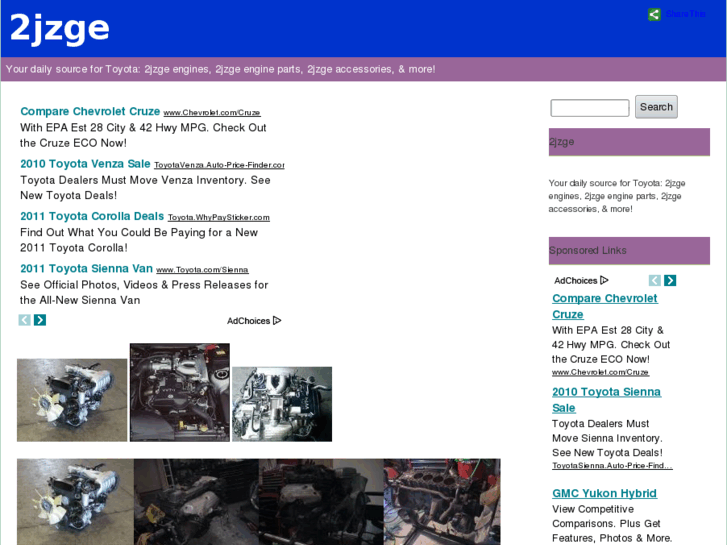Click sidebar description 'Your daily source for Toyota: 2jzge engines'
The image size is (727, 545).
click(617, 196)
